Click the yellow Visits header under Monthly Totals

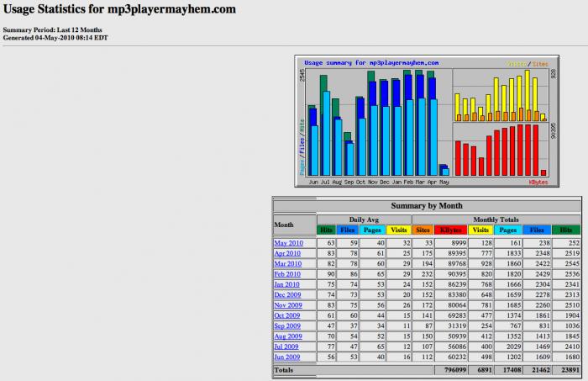pyautogui.click(x=480, y=230)
